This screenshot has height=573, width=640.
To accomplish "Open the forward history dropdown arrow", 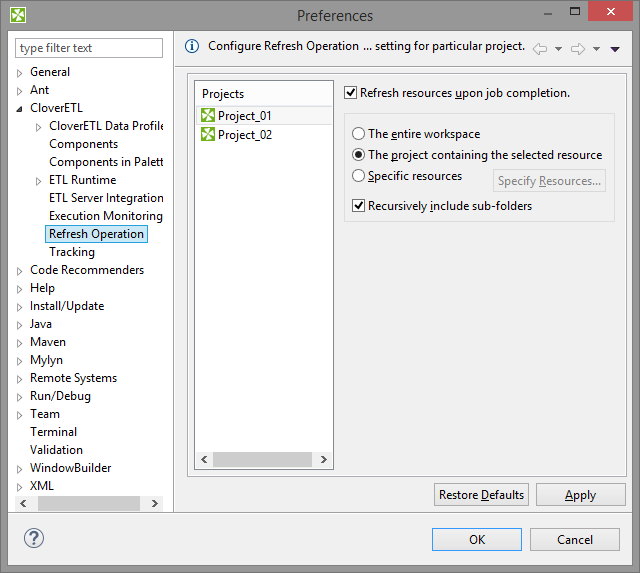I will [x=596, y=49].
